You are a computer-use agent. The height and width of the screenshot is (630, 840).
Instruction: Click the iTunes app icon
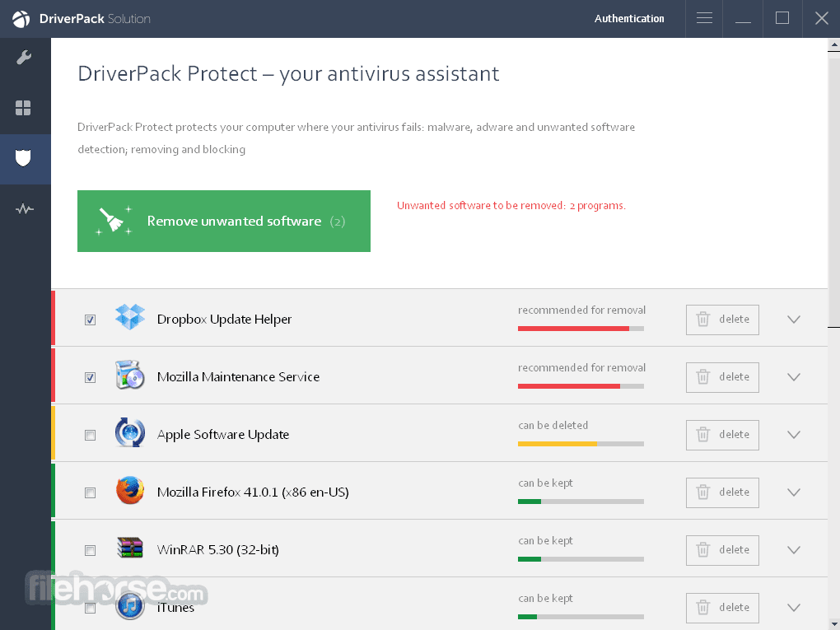[x=128, y=608]
